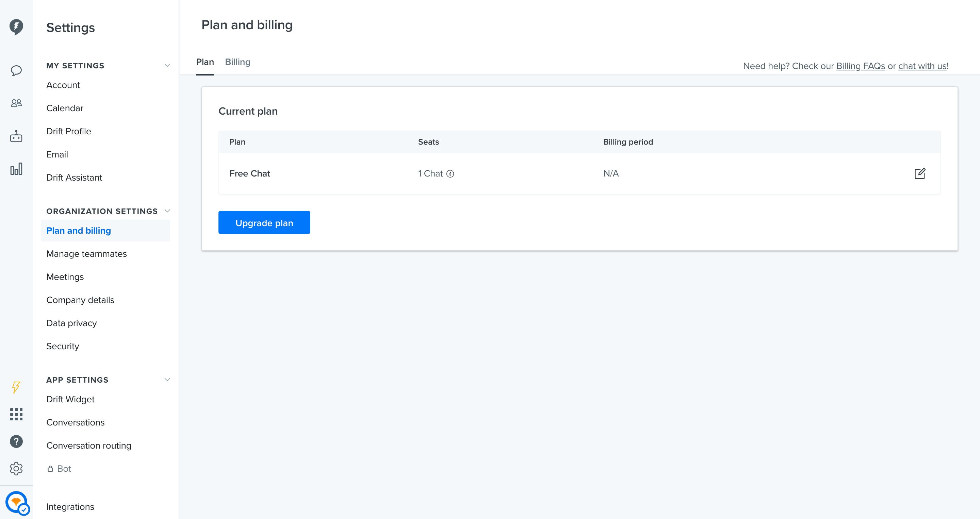Open Calendar settings
Image resolution: width=980 pixels, height=519 pixels.
(65, 108)
